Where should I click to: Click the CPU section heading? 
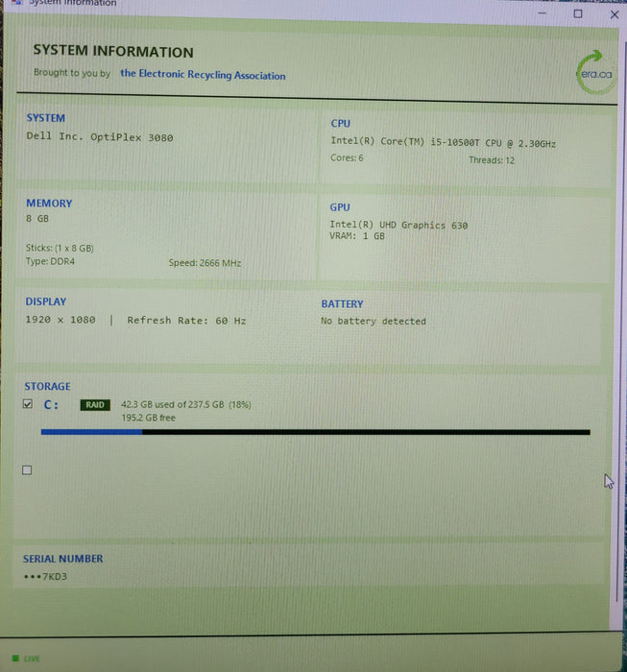pyautogui.click(x=340, y=124)
